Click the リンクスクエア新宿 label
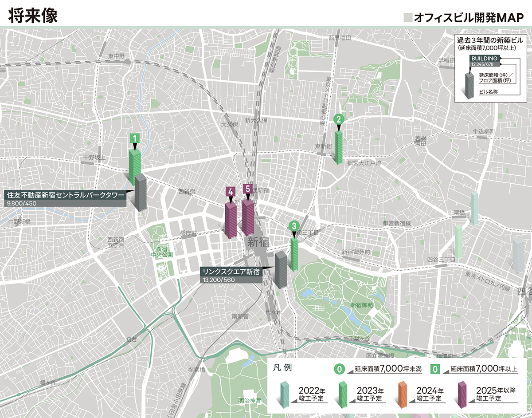Viewport: 532px width, 418px height. (230, 272)
